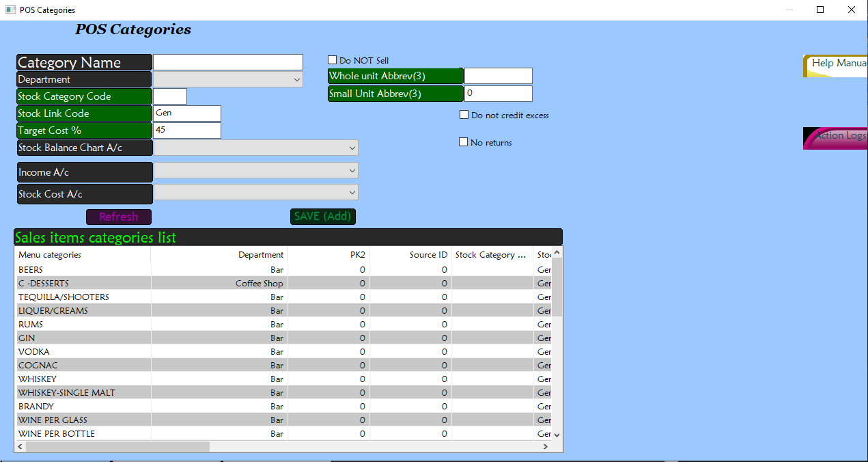The image size is (868, 462).
Task: Select the LIQUER/CREAMS row
Action: click(283, 311)
